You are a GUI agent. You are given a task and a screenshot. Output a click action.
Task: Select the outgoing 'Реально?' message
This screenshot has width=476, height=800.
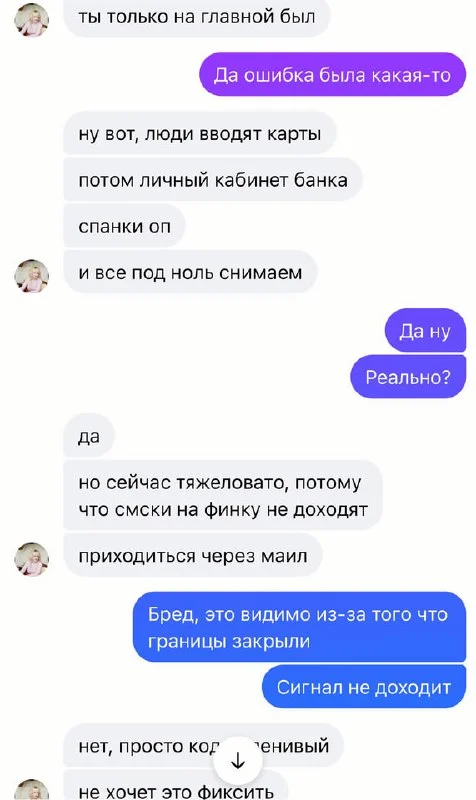point(408,377)
